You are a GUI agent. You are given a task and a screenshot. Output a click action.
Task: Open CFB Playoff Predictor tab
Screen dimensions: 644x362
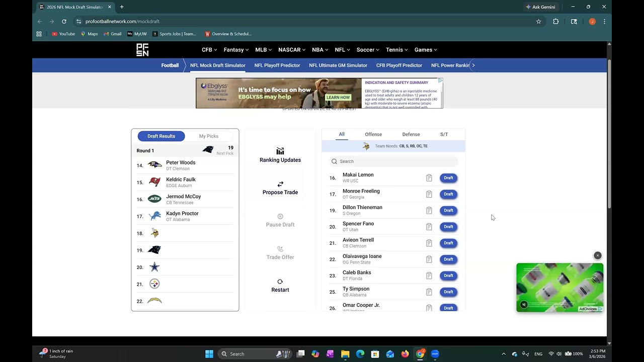click(399, 65)
